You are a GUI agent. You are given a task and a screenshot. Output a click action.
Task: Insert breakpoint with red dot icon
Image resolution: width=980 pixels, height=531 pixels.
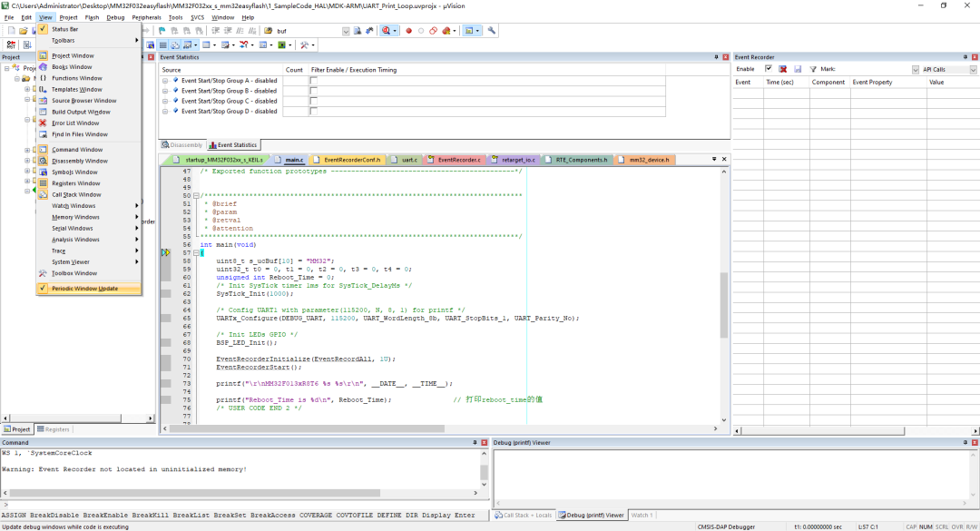point(408,31)
